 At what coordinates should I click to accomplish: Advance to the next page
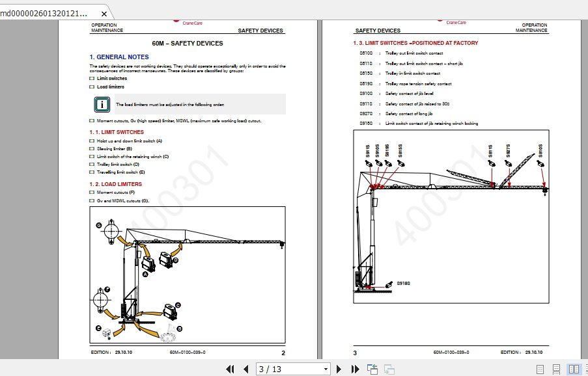click(x=339, y=369)
